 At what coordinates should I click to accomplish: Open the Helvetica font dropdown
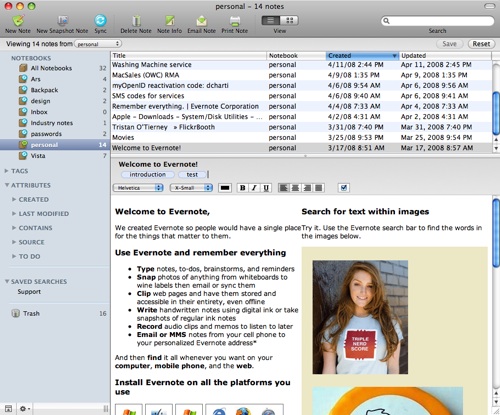pos(138,188)
